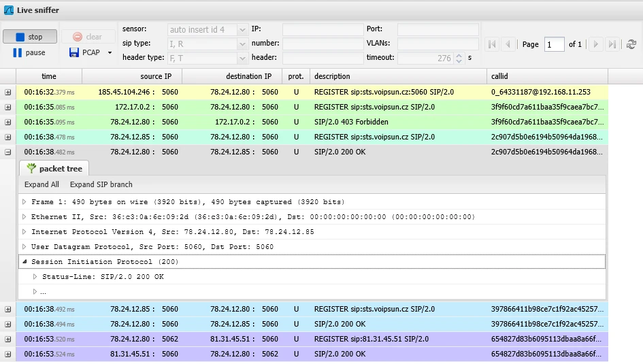The height and width of the screenshot is (364, 643).
Task: Click Expand All in packet tree
Action: (x=42, y=184)
